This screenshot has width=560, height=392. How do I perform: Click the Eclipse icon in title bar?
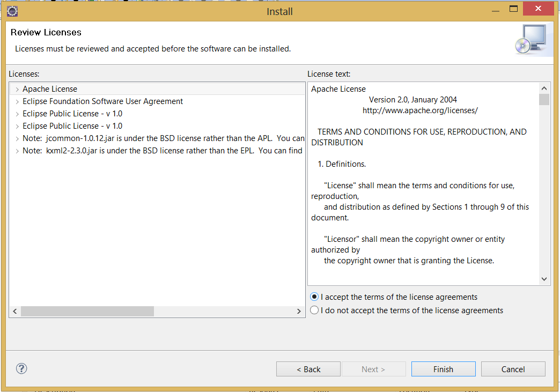click(x=12, y=11)
